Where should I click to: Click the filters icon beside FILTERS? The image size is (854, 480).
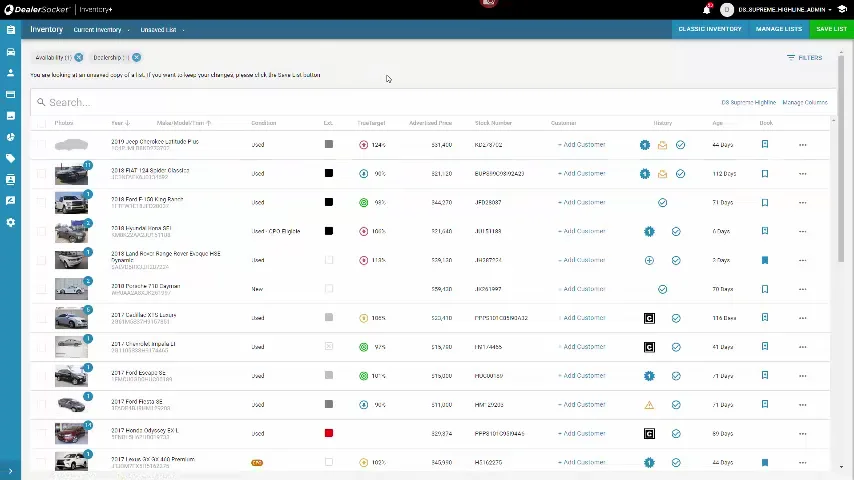791,57
